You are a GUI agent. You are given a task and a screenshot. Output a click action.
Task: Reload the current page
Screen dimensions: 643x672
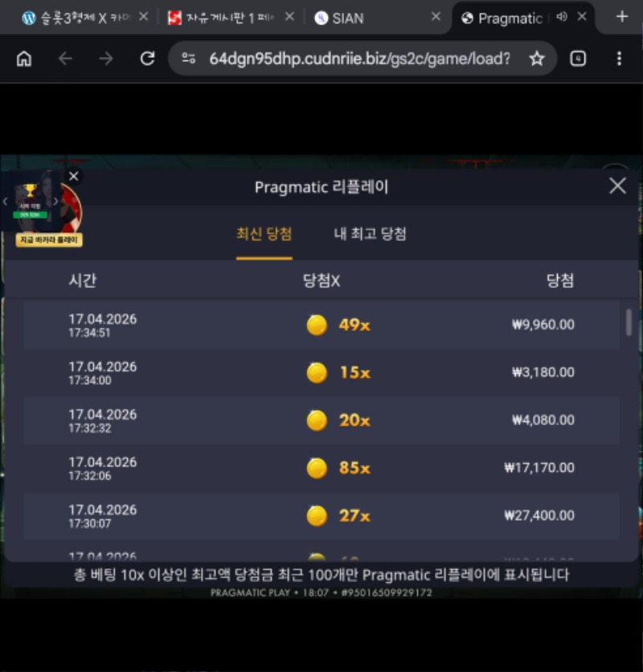pyautogui.click(x=147, y=59)
